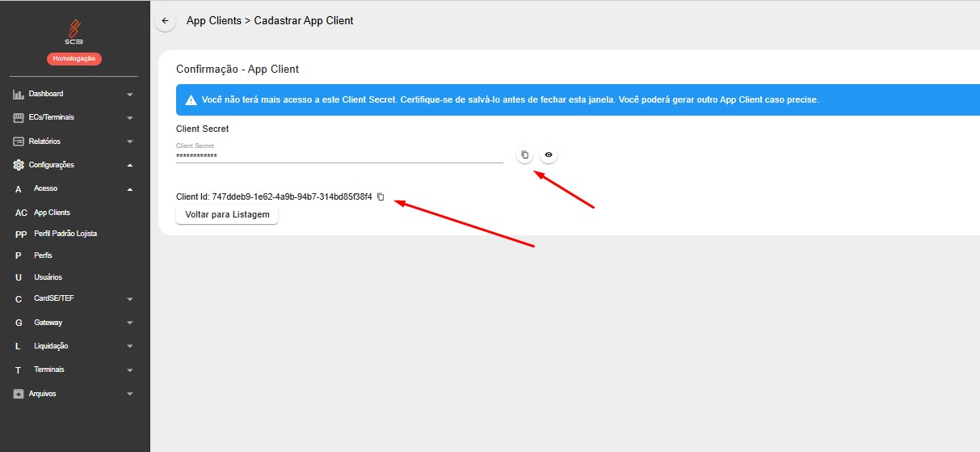Expand the Gateway section chevron

click(130, 323)
